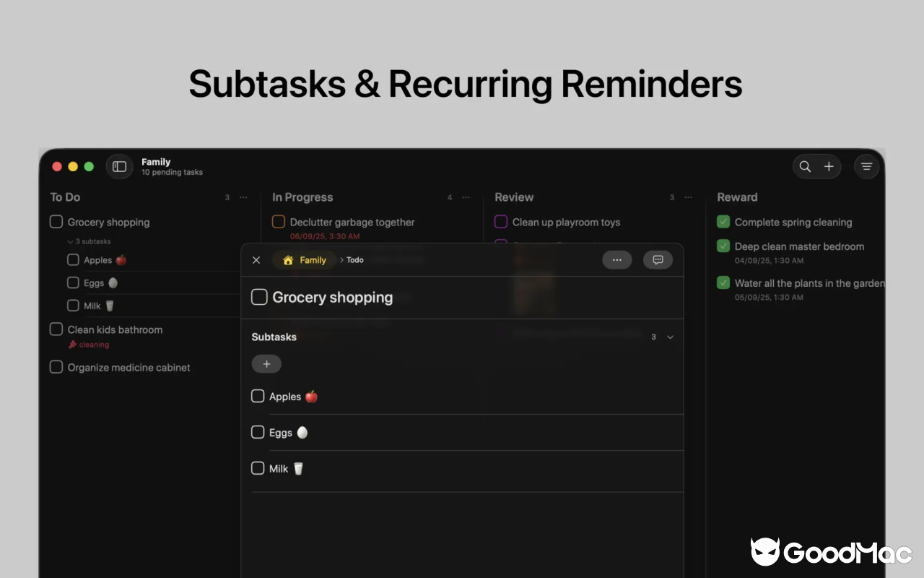Uncheck Complete spring cleaning task
This screenshot has width=924, height=578.
tap(723, 222)
